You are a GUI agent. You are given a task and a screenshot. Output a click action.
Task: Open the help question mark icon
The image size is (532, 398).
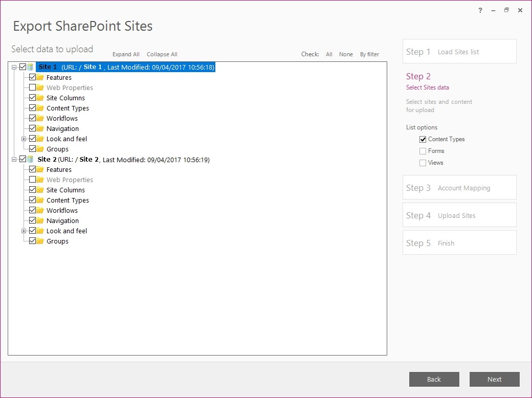coord(480,10)
